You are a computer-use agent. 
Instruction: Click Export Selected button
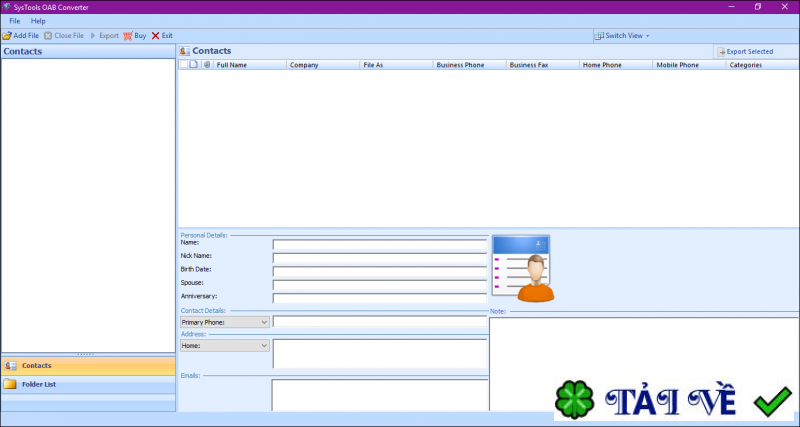tap(745, 52)
